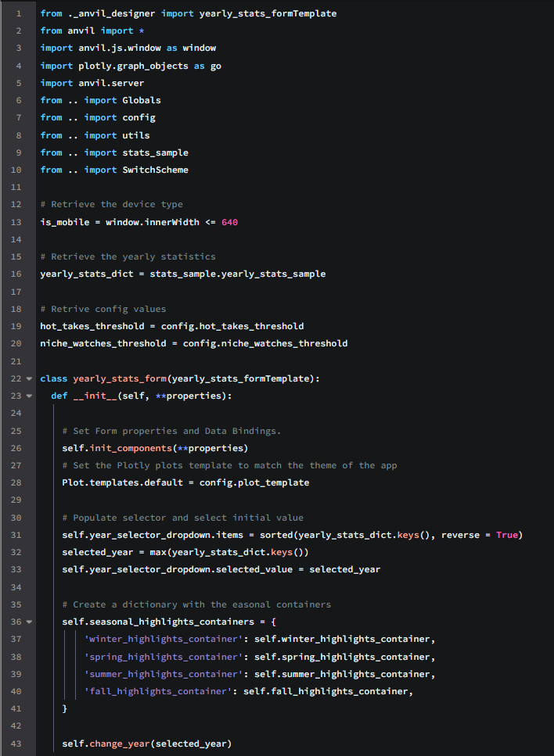The height and width of the screenshot is (756, 554).
Task: Click 'anvil.server' import text
Action: click(111, 83)
